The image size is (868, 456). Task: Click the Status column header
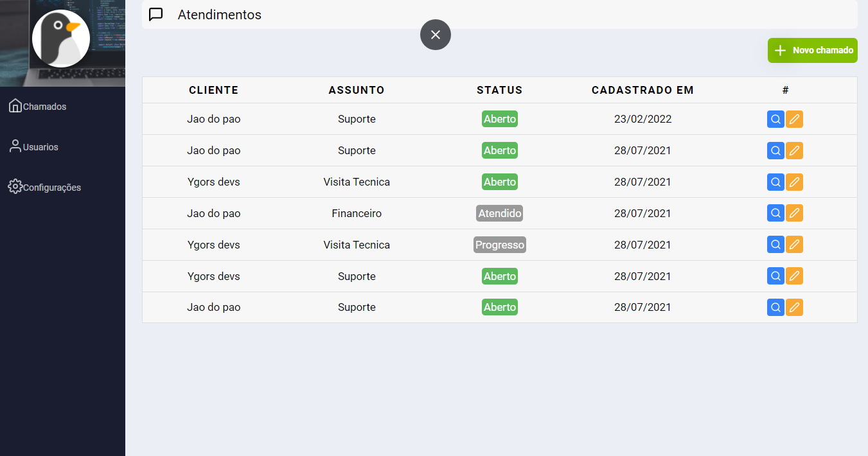(x=499, y=91)
